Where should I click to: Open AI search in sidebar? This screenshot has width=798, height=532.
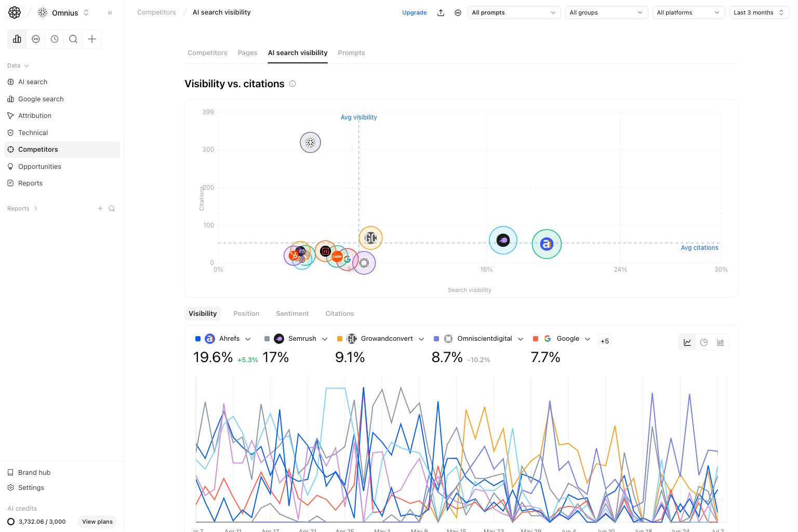click(x=62, y=82)
